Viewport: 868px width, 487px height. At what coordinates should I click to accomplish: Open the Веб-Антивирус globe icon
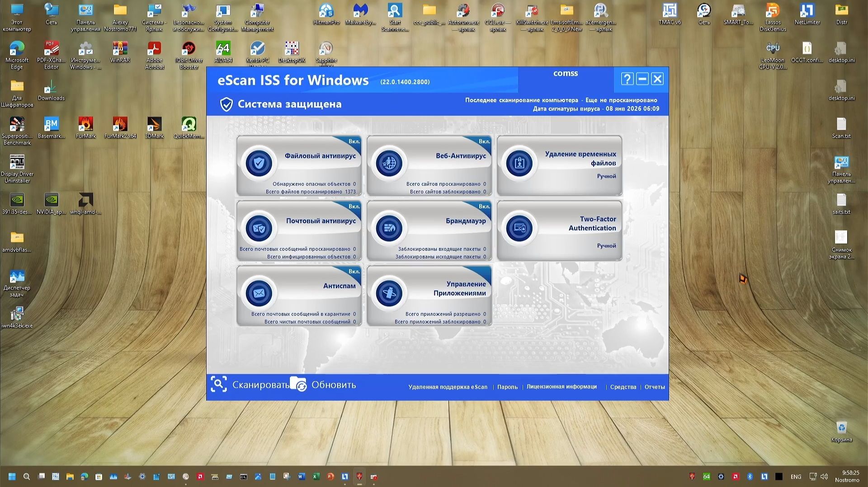pos(389,163)
